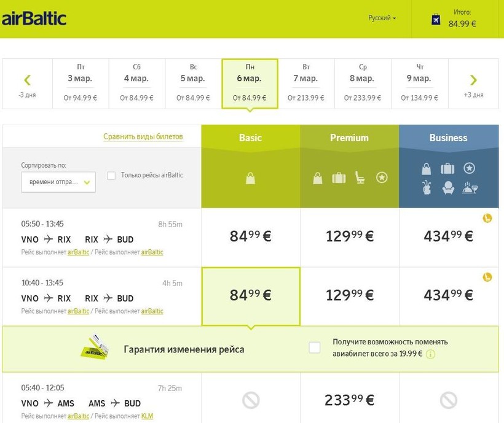The image size is (504, 423).
Task: Click 'Гарантия изменения рейса' heading
Action: [x=184, y=349]
